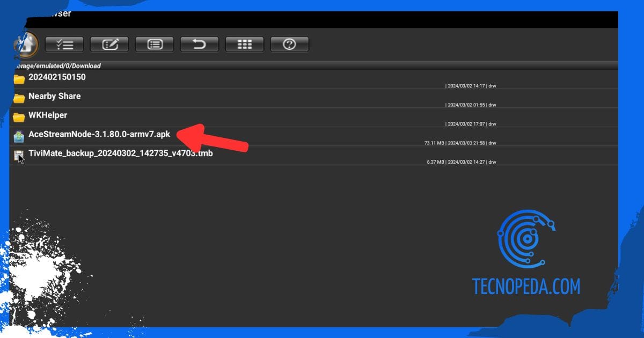Click the 6.37 MB file details text
Screen dimensions: 644x338
coord(462,162)
